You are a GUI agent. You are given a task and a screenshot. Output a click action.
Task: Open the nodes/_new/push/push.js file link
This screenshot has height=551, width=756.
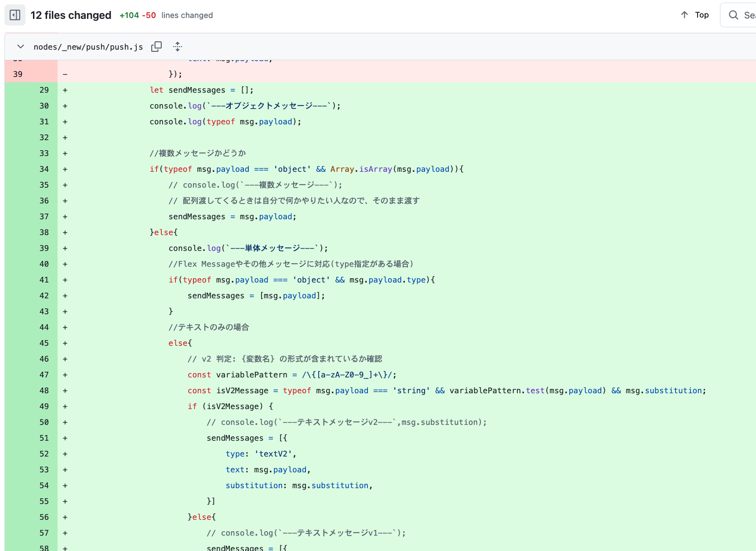[x=88, y=47]
